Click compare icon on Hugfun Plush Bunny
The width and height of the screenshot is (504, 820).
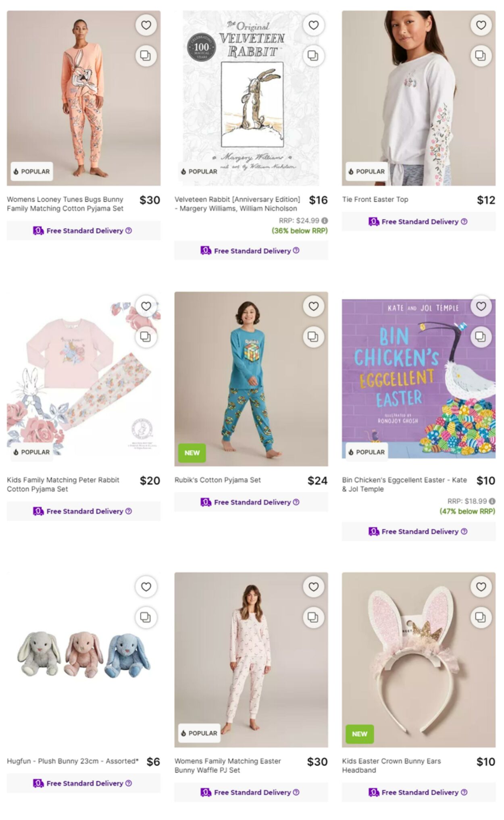pyautogui.click(x=146, y=617)
